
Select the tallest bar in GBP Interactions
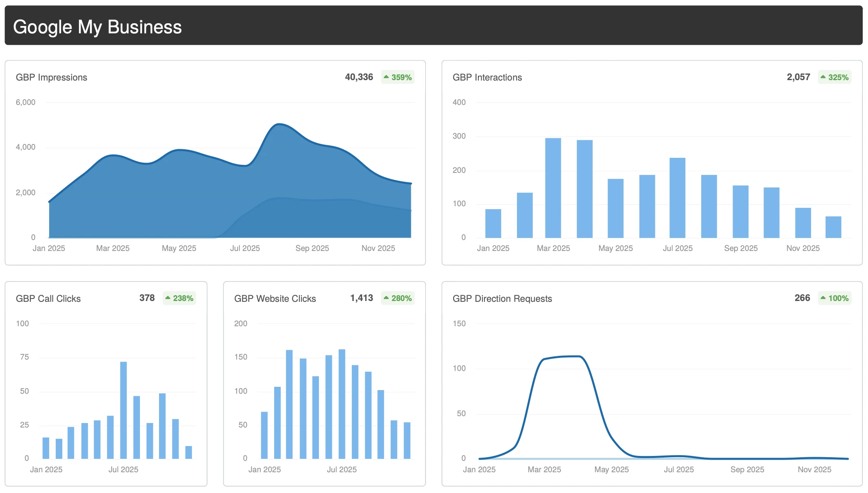[553, 187]
